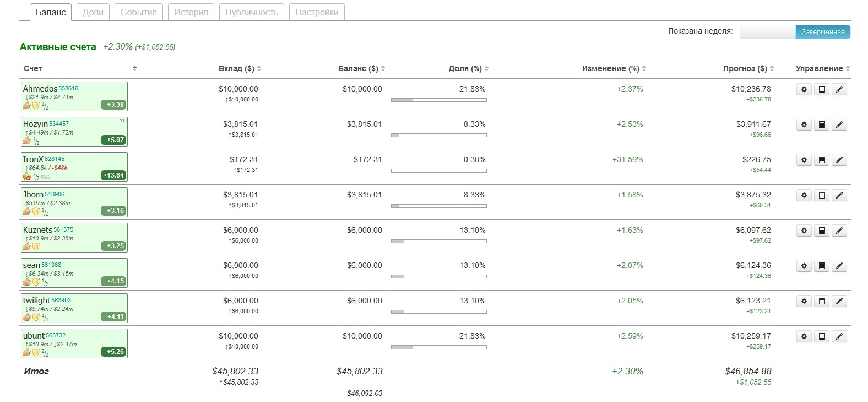This screenshot has height=402, width=868.
Task: Edit the sean account with pencil icon
Action: [x=839, y=266]
